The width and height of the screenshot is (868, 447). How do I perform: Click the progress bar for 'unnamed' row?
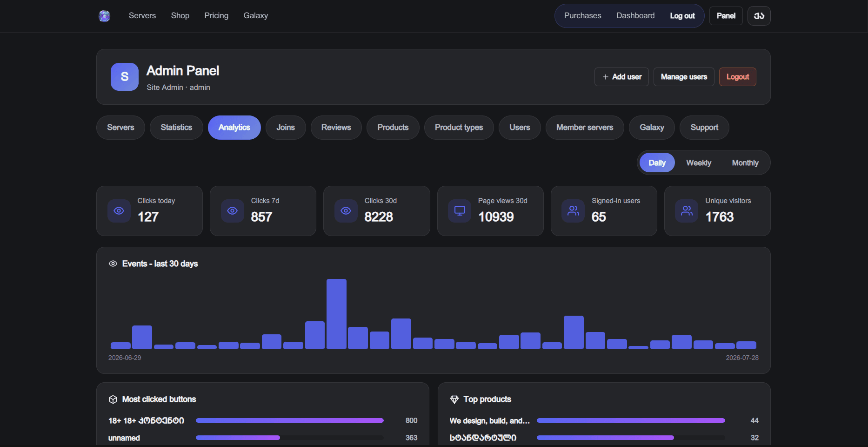click(x=290, y=438)
